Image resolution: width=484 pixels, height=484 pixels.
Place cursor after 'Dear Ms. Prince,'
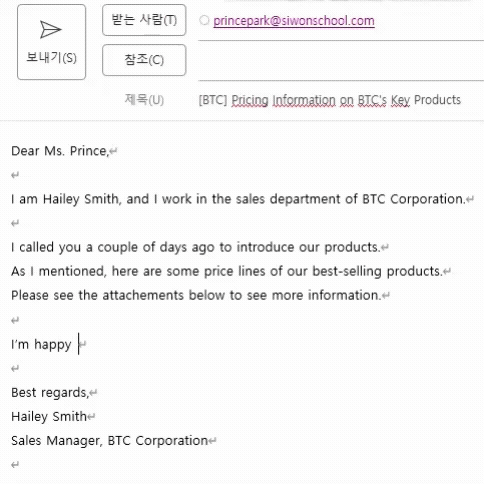109,151
